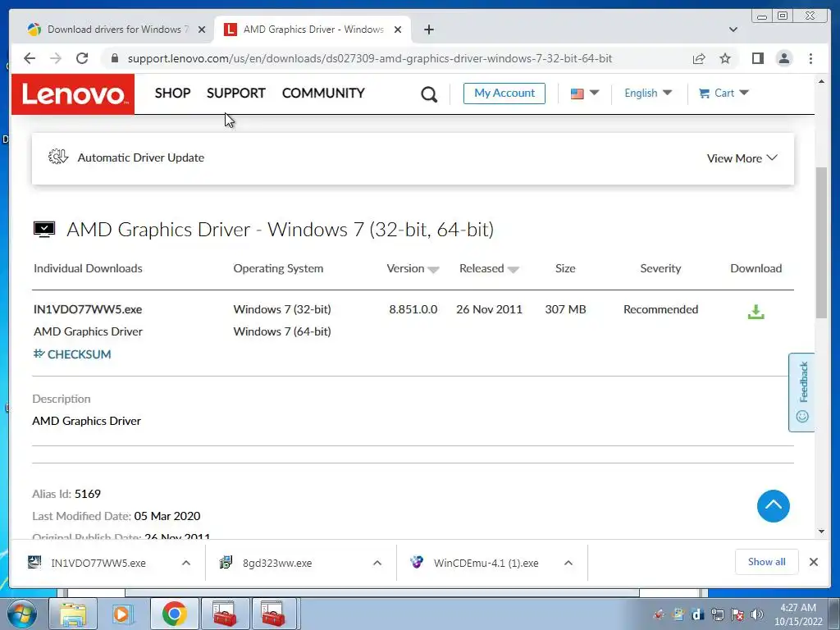This screenshot has width=840, height=630.
Task: View site padlock information
Action: click(x=114, y=58)
